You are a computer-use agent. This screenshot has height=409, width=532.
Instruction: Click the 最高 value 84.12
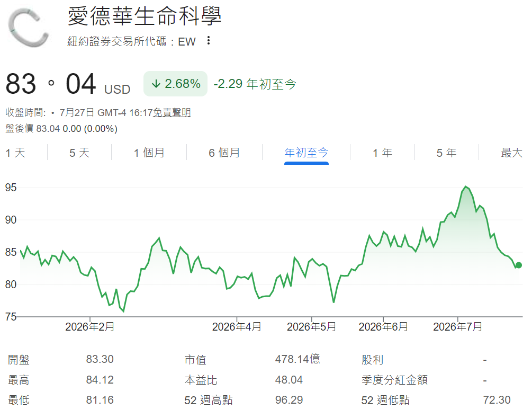coord(100,379)
